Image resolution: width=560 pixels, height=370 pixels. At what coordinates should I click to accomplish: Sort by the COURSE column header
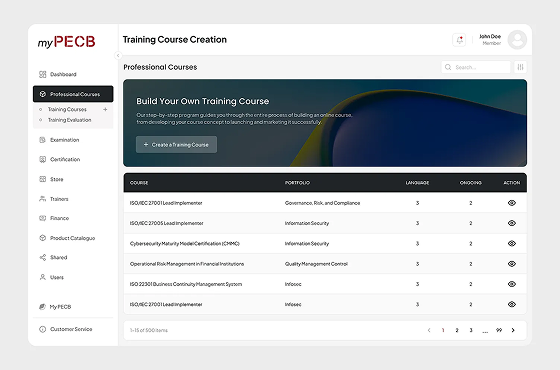pyautogui.click(x=139, y=182)
